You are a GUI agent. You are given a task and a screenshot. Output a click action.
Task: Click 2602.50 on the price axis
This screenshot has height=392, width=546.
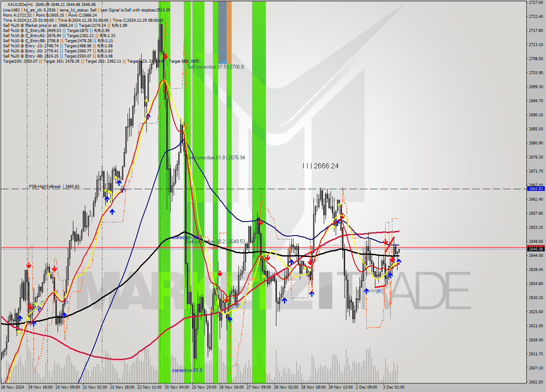pyautogui.click(x=535, y=382)
